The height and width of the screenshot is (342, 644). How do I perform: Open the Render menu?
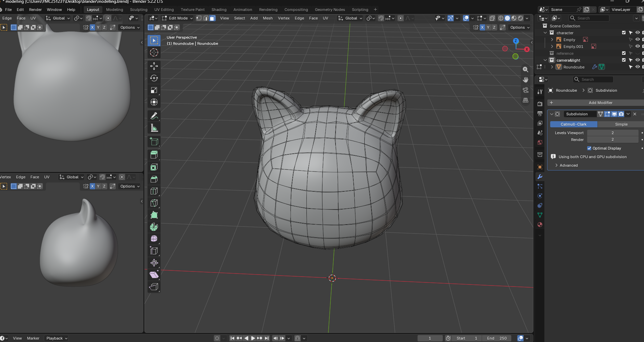tap(35, 10)
